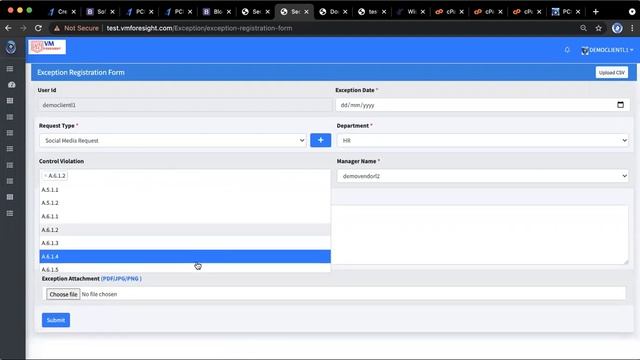Click the round shield logo atop the sidebar
The image size is (640, 360).
[x=11, y=47]
